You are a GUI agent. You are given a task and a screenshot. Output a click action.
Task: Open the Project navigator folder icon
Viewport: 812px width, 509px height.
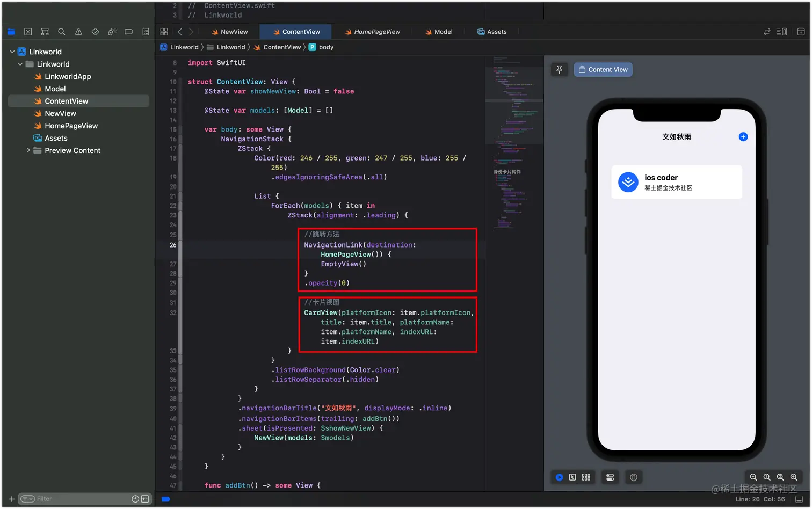tap(11, 32)
